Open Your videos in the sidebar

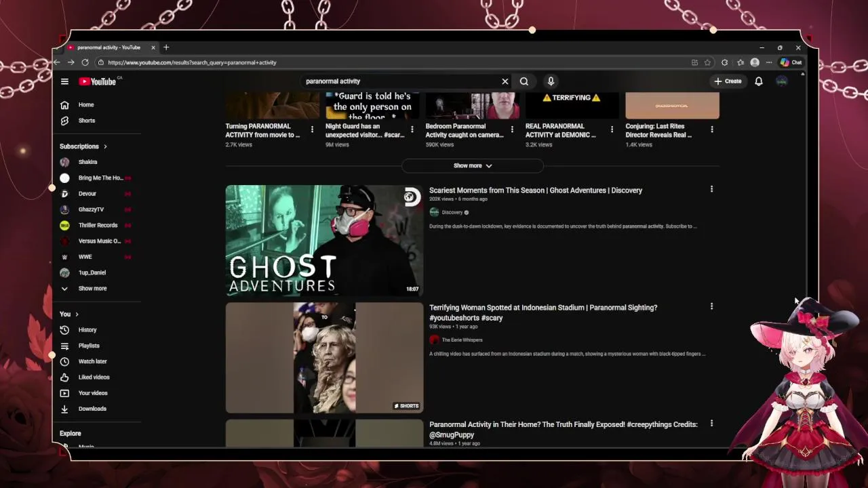[92, 393]
